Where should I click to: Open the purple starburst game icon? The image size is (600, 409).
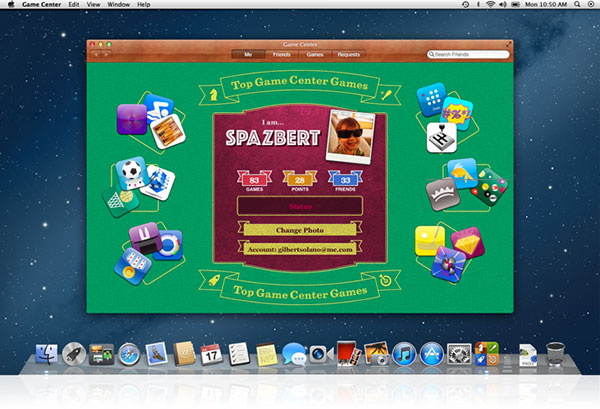coord(449,265)
